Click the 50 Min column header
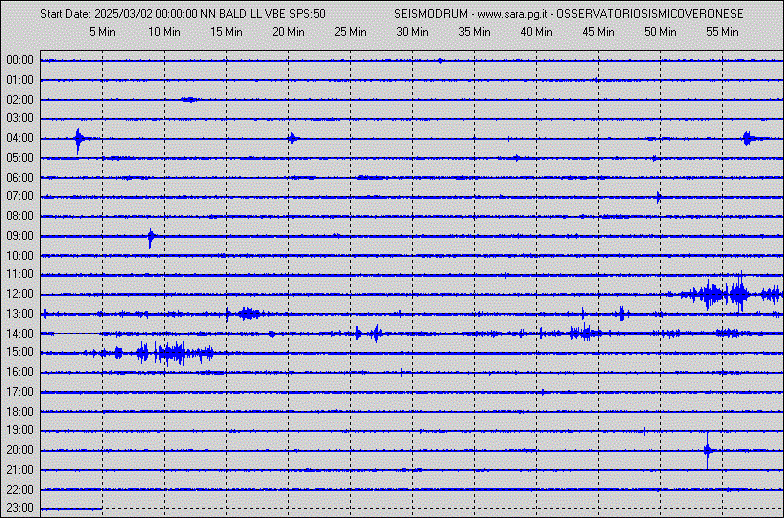This screenshot has width=784, height=518. coord(660,32)
